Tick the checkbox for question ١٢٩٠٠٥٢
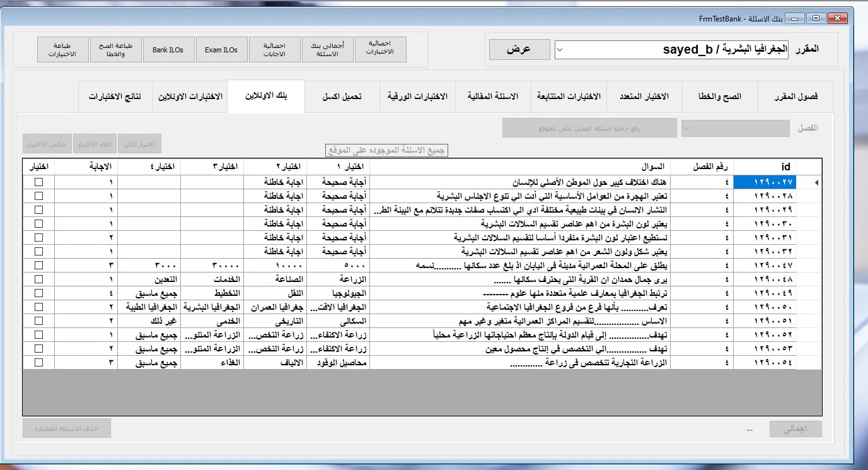The image size is (868, 470). pyautogui.click(x=39, y=334)
